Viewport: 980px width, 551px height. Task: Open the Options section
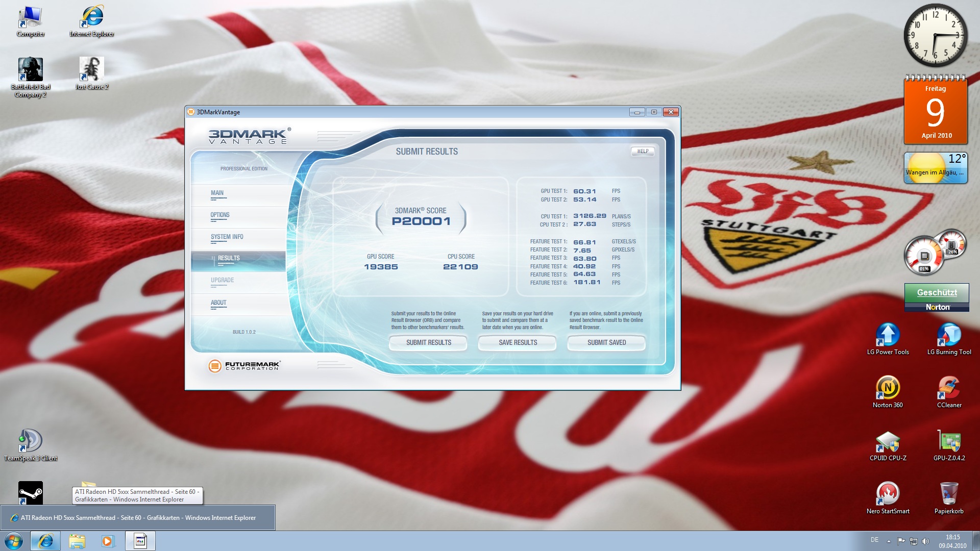point(220,215)
